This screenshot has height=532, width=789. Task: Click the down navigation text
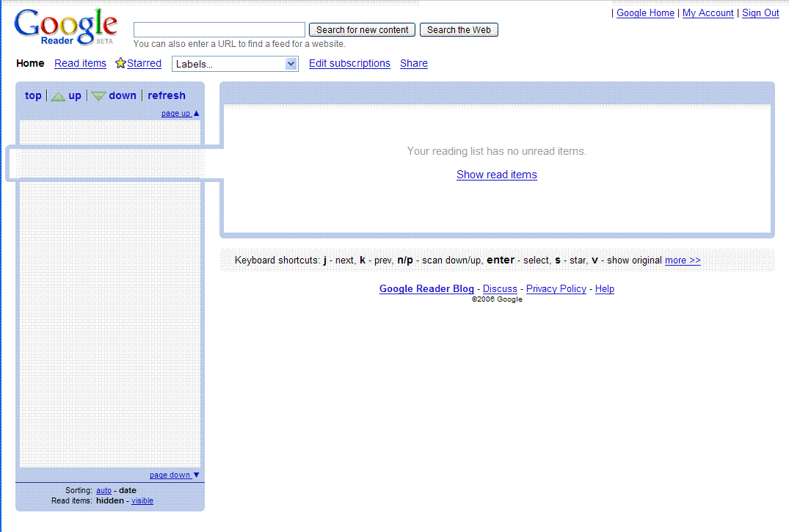[x=123, y=95]
